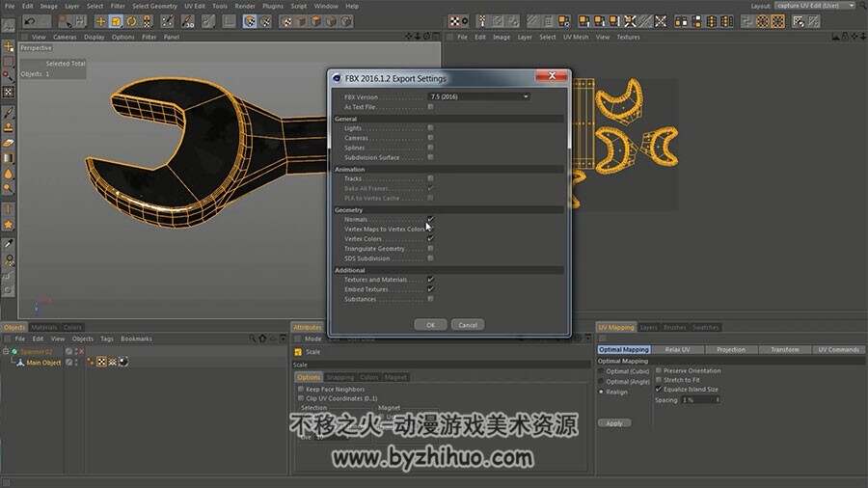The height and width of the screenshot is (488, 868).
Task: Click OK in FBX Export Settings
Action: coord(430,325)
